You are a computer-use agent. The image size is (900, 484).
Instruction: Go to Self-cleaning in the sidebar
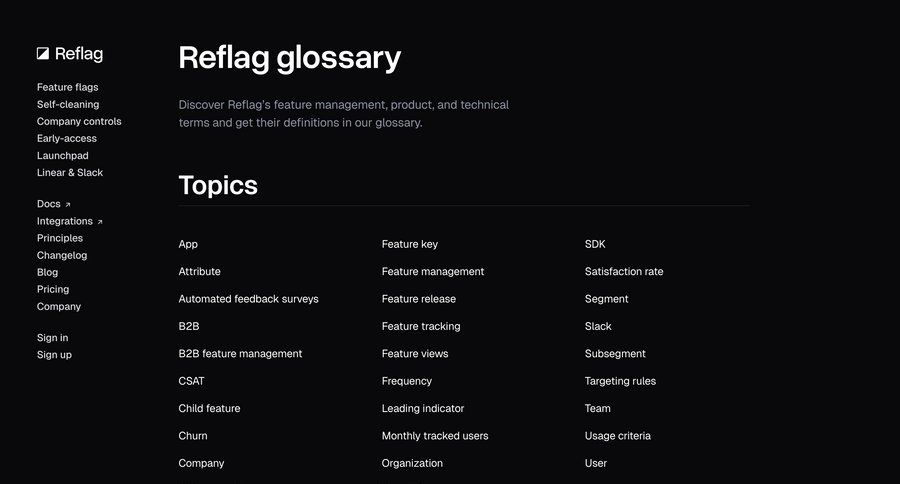[x=68, y=104]
